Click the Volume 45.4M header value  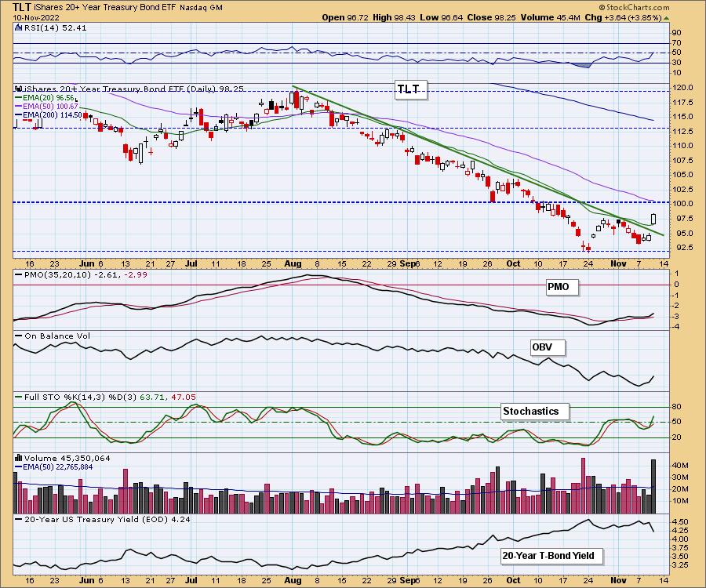point(550,17)
